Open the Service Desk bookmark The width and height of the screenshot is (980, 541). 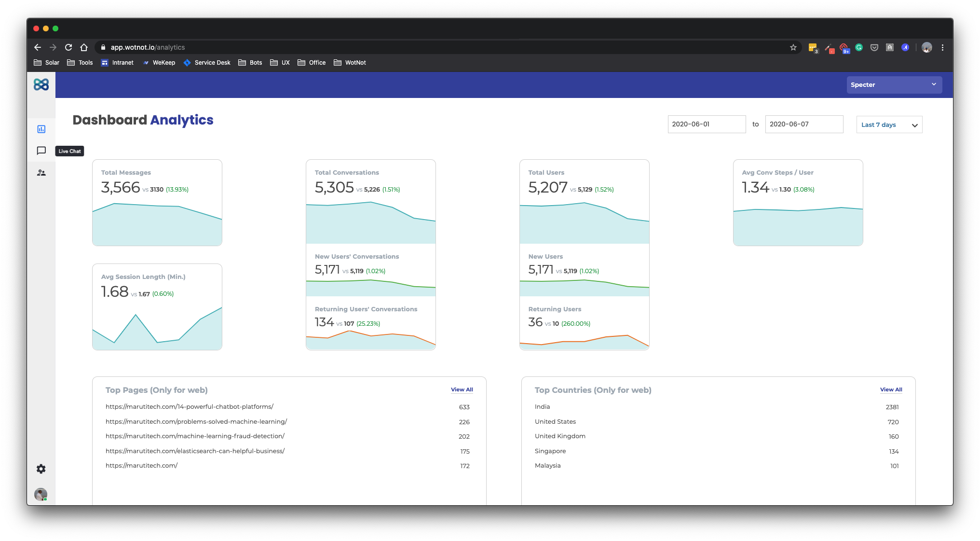click(207, 63)
